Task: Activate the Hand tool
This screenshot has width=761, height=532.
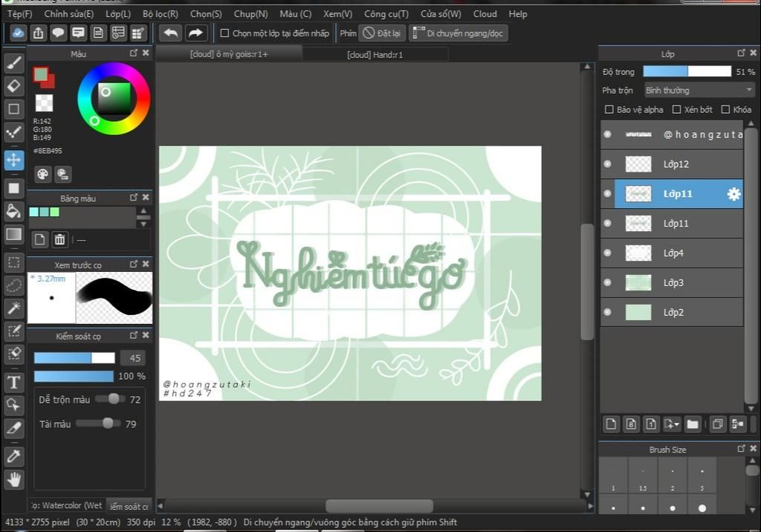Action: click(x=14, y=479)
